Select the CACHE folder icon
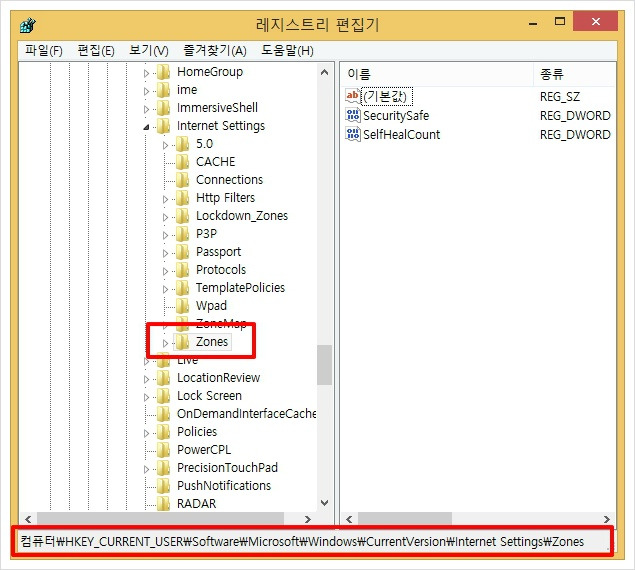Viewport: 635px width, 570px height. pos(183,162)
